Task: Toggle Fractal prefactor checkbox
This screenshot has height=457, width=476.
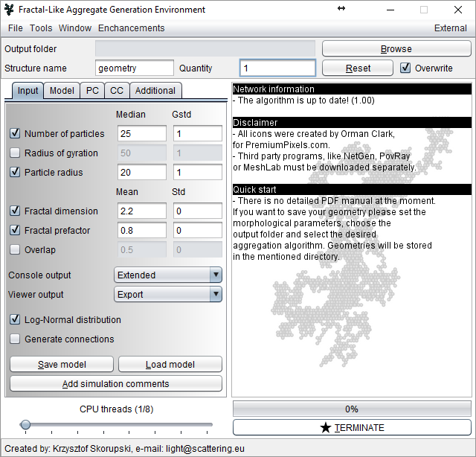Action: click(15, 230)
